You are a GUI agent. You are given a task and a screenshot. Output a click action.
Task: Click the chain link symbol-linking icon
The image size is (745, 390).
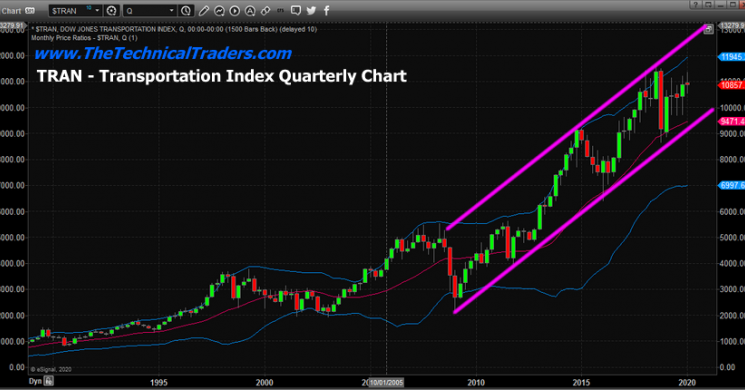[266, 10]
